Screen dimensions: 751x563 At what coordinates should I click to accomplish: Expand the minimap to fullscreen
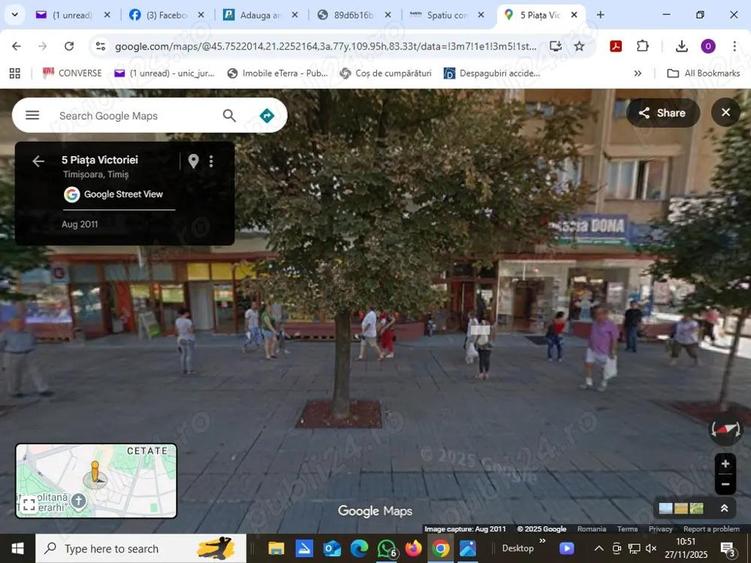[29, 504]
